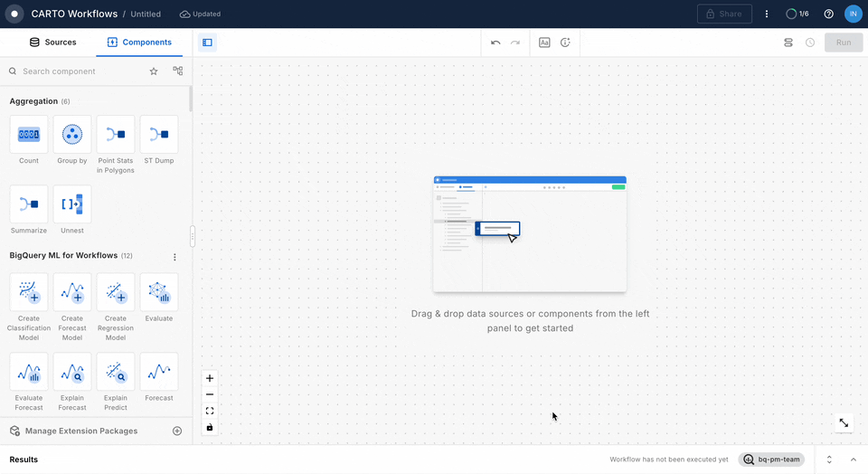Toggle the left sidebar panel visibility
Screen dimensions: 868x474
click(x=207, y=43)
